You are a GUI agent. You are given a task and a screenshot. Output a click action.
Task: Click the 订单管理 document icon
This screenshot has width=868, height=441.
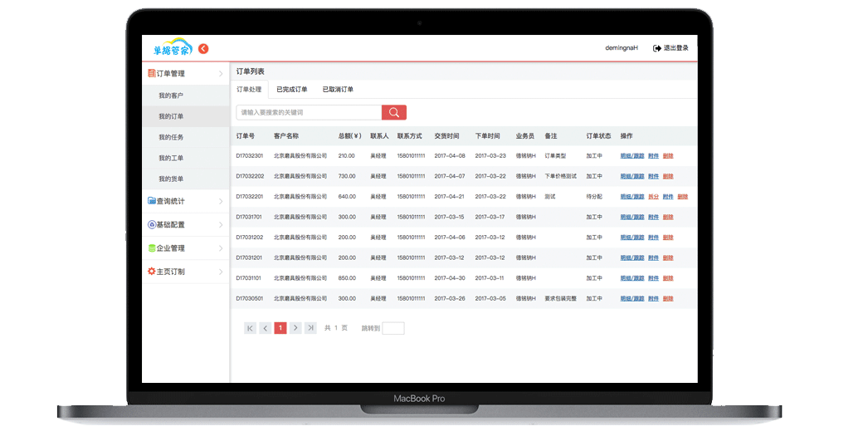pos(151,73)
